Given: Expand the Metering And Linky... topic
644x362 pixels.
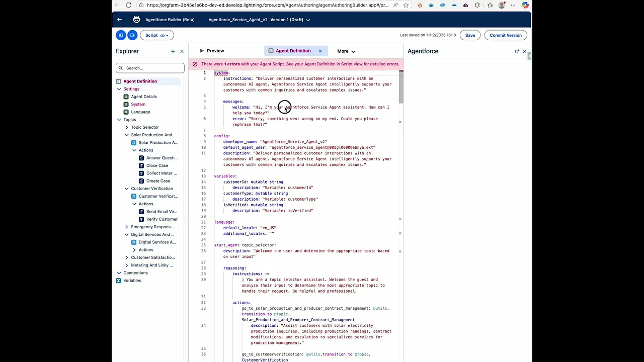Looking at the screenshot, I should [126, 265].
